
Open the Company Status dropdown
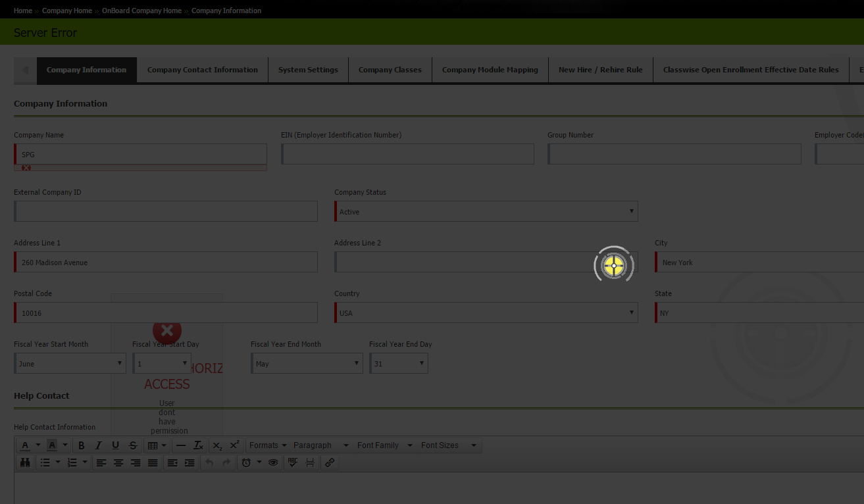click(x=486, y=212)
